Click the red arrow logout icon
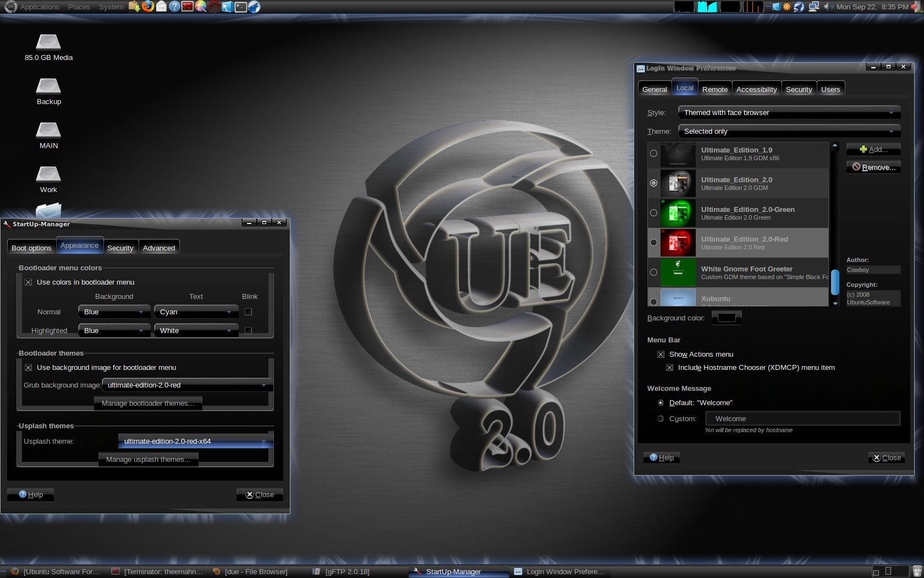Image resolution: width=924 pixels, height=578 pixels. click(x=916, y=7)
